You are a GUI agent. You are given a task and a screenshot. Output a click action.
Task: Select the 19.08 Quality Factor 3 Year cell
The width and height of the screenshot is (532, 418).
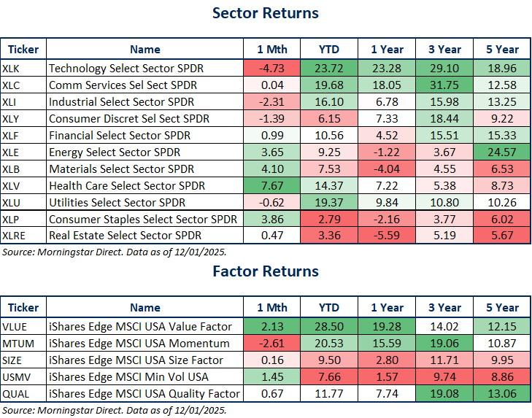pyautogui.click(x=445, y=394)
